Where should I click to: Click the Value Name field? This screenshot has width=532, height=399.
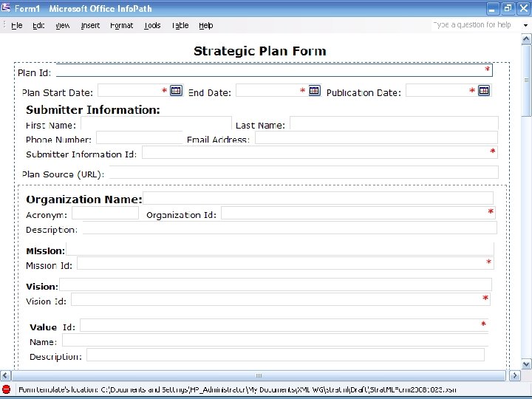tap(275, 341)
